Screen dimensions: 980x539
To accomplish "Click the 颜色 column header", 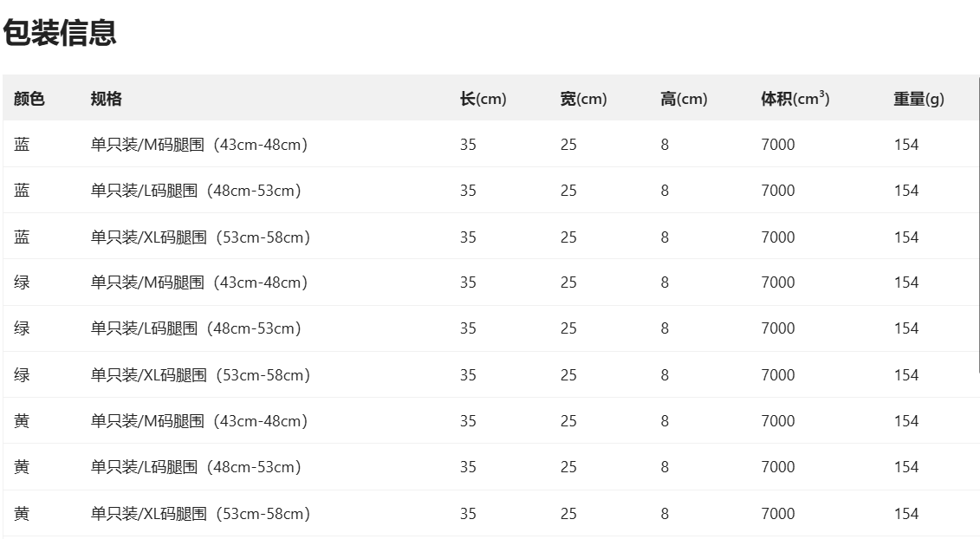I will tap(29, 99).
